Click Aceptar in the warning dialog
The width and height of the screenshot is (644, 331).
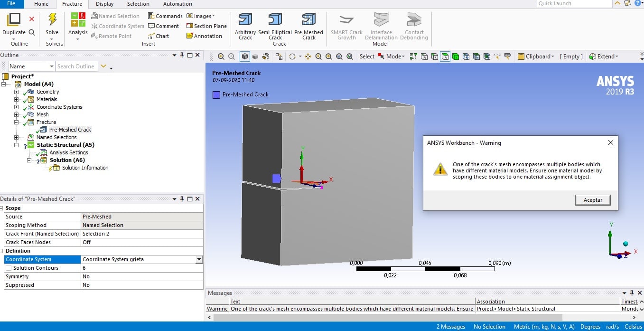593,200
